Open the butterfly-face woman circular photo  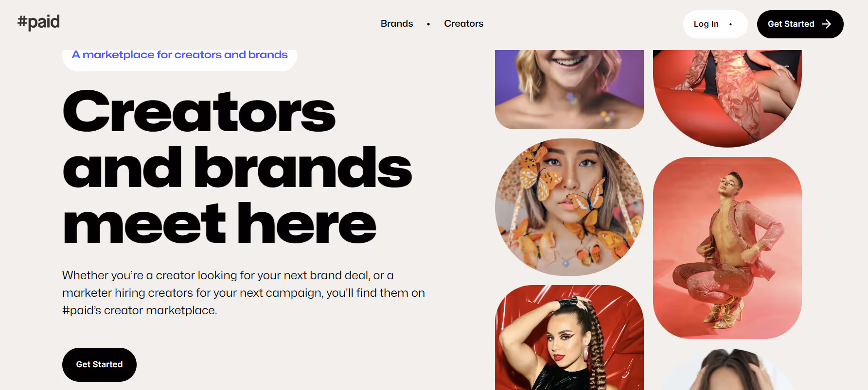coord(569,207)
